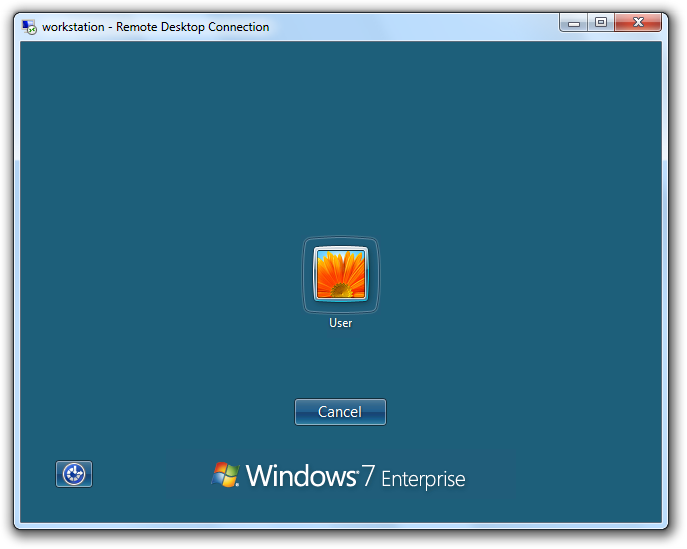Image resolution: width=687 pixels, height=549 pixels.
Task: Click the Cancel button on login screen
Action: tap(340, 412)
